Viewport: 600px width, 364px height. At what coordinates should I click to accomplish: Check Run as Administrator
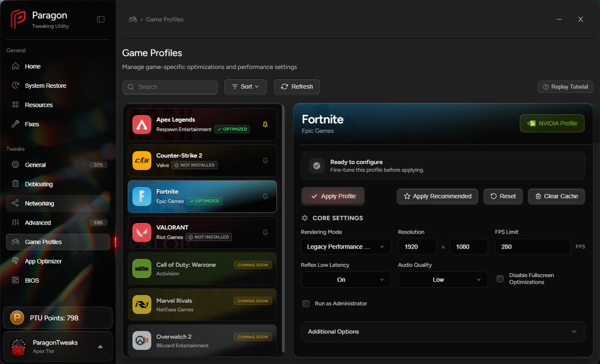[x=306, y=304]
